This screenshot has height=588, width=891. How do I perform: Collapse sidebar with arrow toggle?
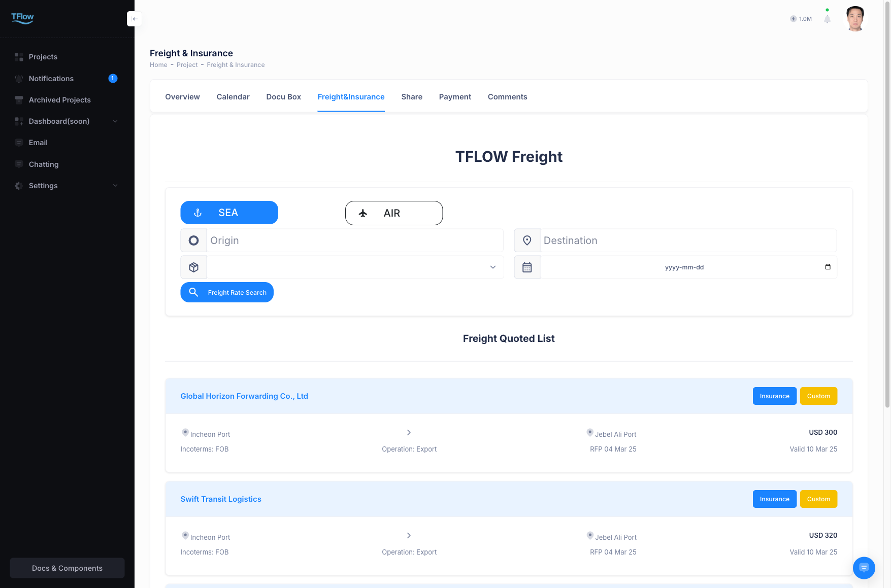coord(135,19)
